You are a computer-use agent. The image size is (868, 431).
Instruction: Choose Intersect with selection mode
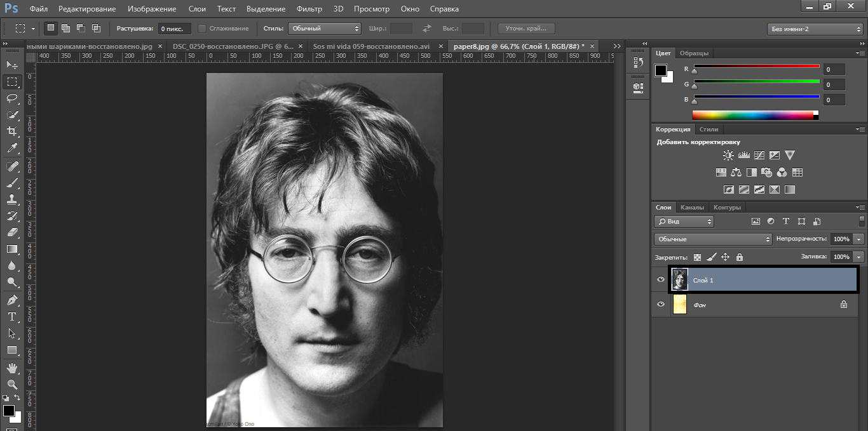[96, 28]
